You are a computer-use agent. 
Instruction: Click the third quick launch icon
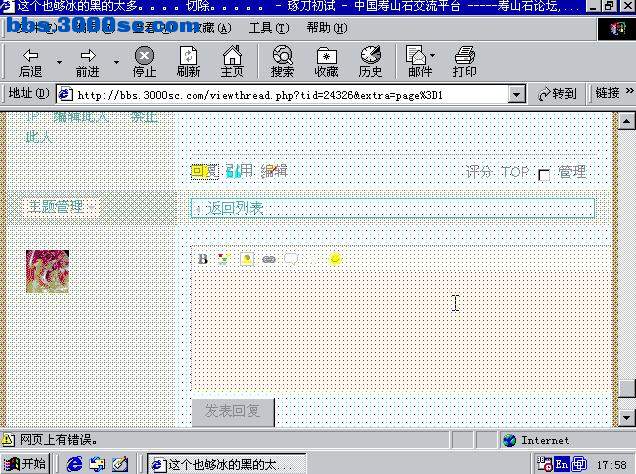click(x=120, y=464)
